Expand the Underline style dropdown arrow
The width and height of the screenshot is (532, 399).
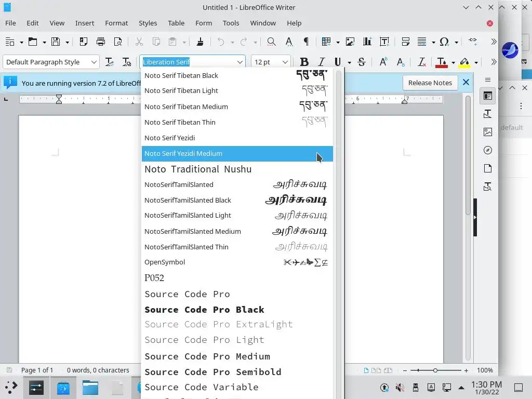tap(349, 63)
